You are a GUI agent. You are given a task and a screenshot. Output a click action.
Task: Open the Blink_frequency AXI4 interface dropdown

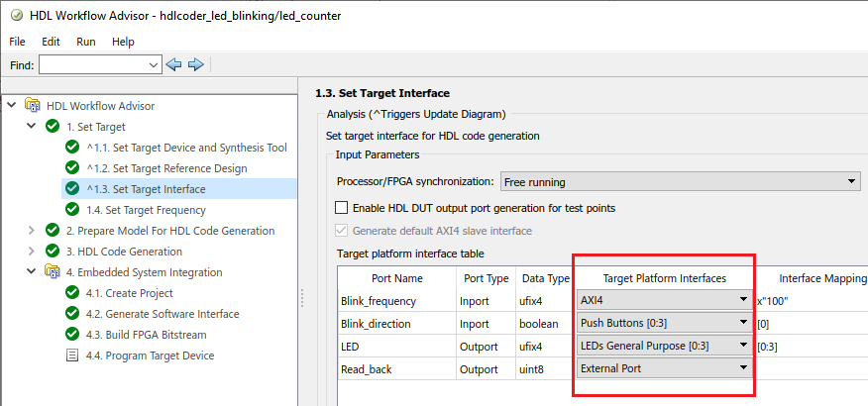click(663, 299)
